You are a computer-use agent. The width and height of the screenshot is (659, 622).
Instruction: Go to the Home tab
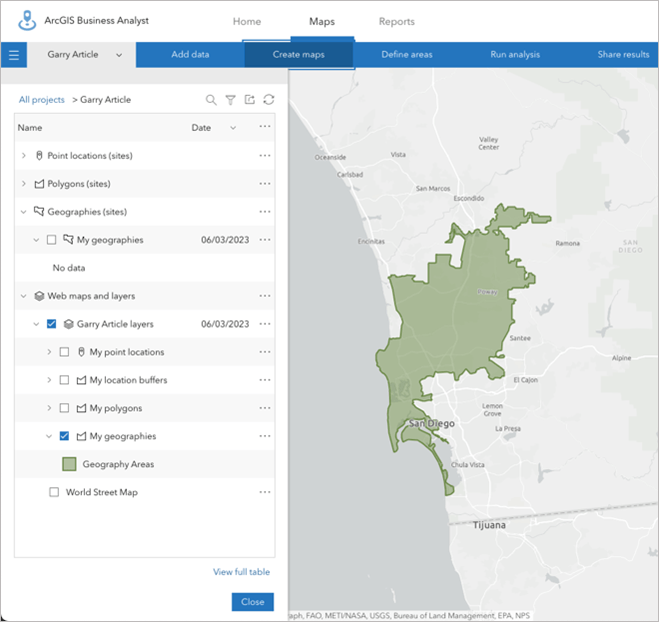pyautogui.click(x=247, y=21)
